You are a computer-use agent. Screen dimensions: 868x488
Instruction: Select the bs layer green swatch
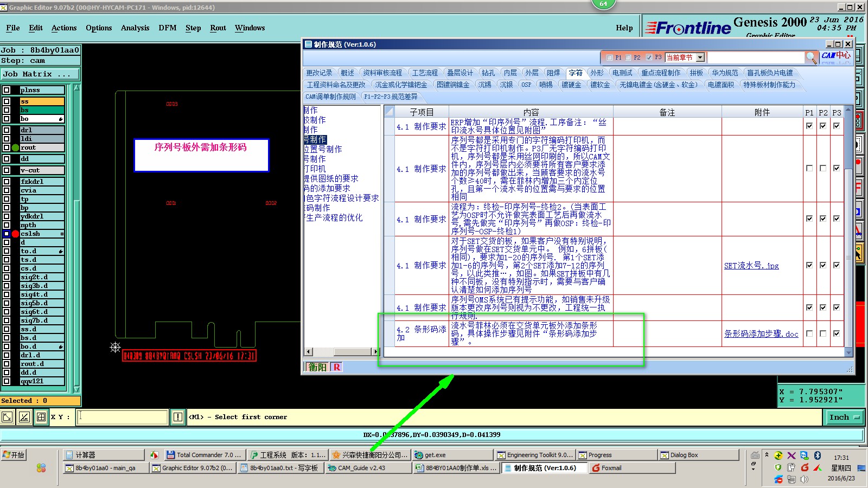pyautogui.click(x=42, y=110)
